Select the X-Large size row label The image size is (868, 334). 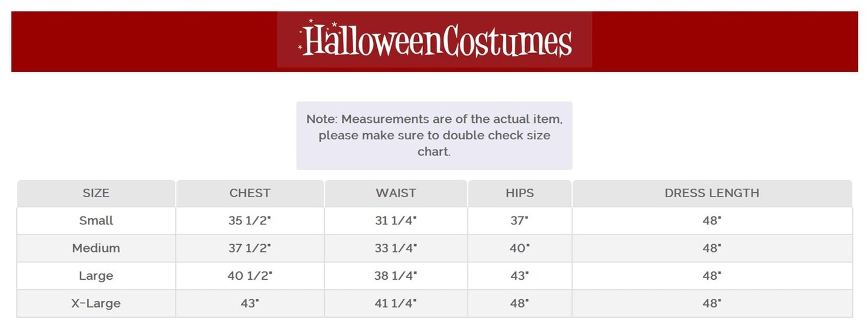tap(96, 304)
